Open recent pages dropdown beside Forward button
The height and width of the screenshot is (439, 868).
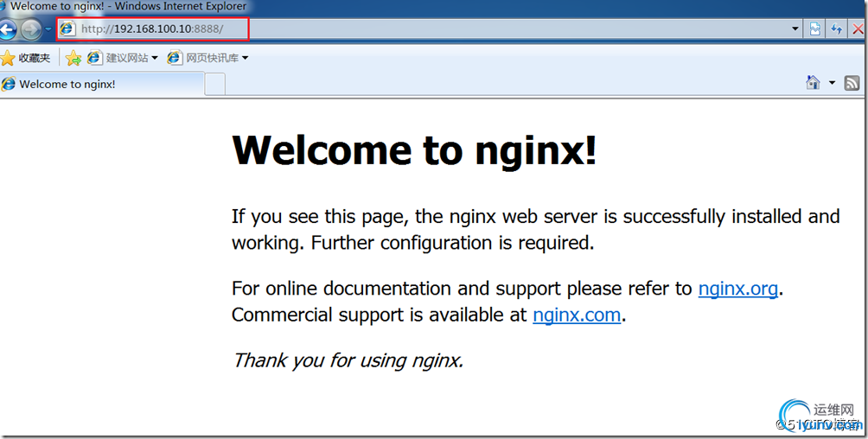click(x=48, y=29)
